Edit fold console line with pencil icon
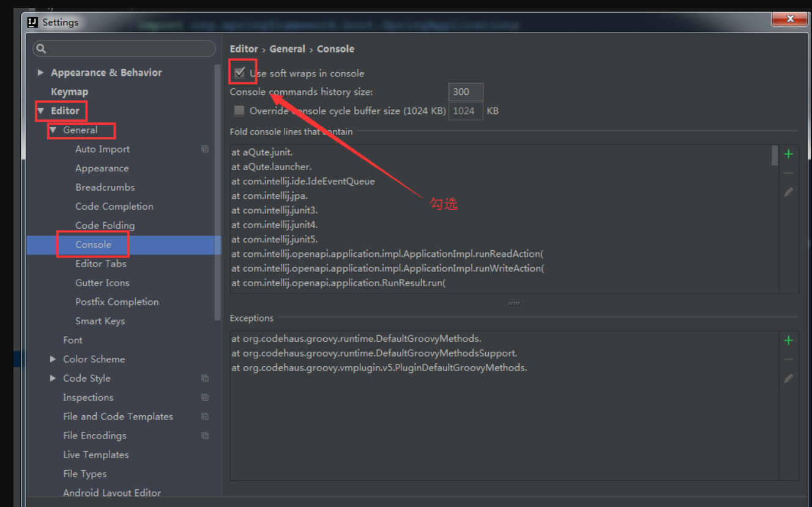 (x=789, y=192)
